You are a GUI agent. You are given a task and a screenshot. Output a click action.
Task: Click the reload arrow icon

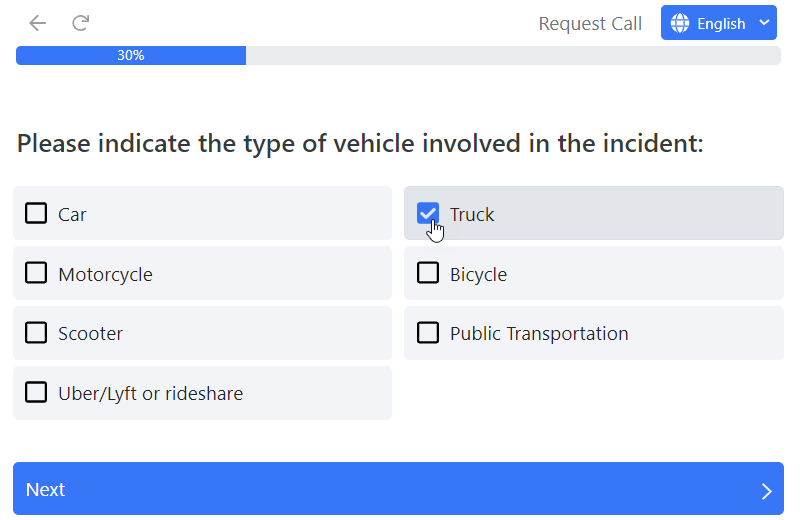(81, 23)
